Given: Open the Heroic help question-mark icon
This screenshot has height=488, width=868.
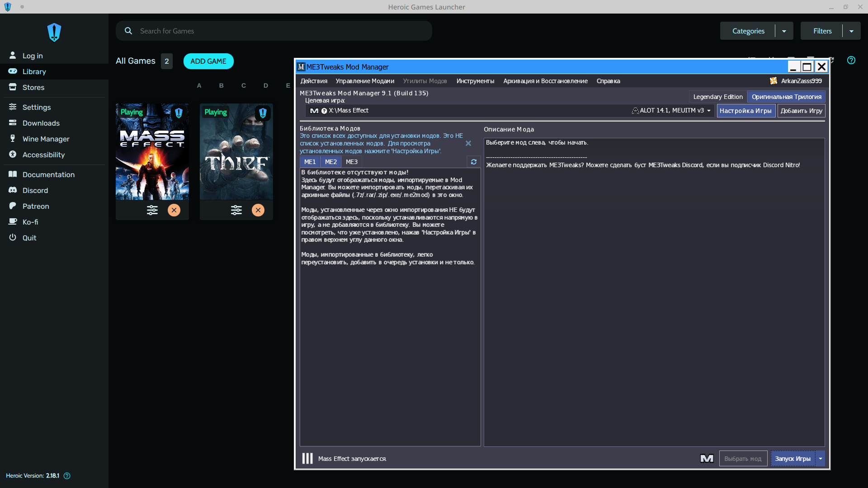Looking at the screenshot, I should tap(851, 60).
